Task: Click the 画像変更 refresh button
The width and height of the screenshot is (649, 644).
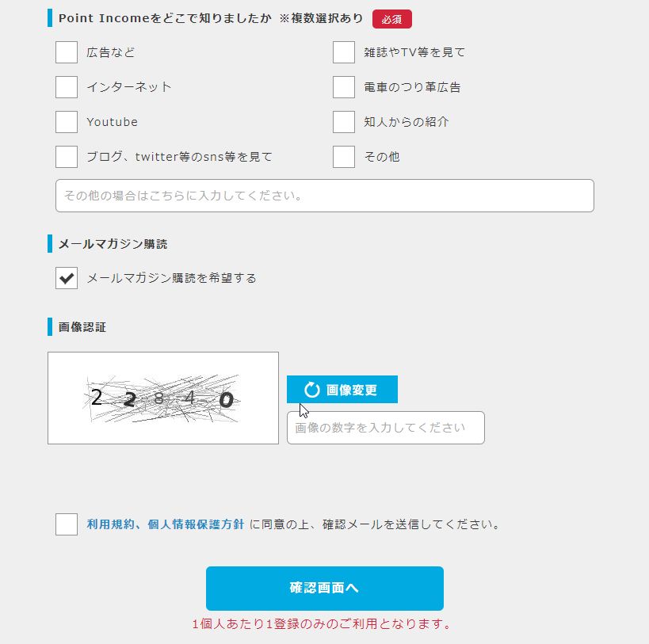Action: point(342,389)
